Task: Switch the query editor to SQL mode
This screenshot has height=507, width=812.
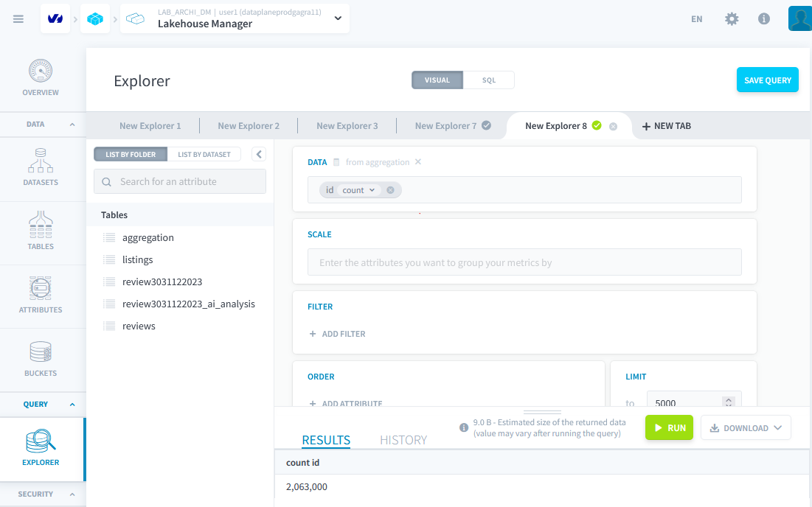Action: click(x=489, y=80)
